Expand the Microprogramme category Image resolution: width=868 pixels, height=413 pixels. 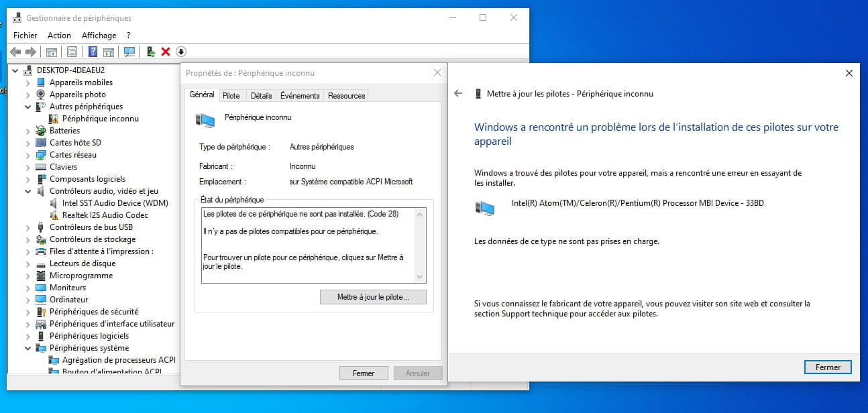pos(28,276)
